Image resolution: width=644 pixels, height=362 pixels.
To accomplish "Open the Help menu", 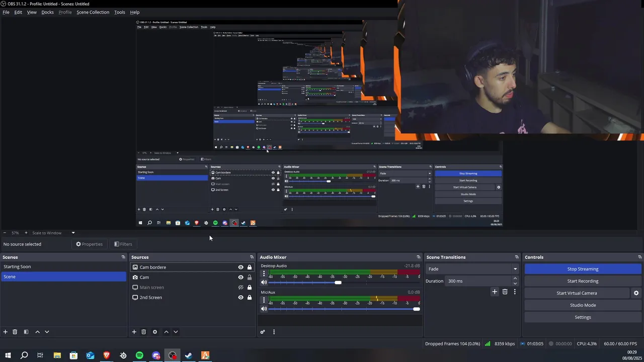I will point(135,12).
